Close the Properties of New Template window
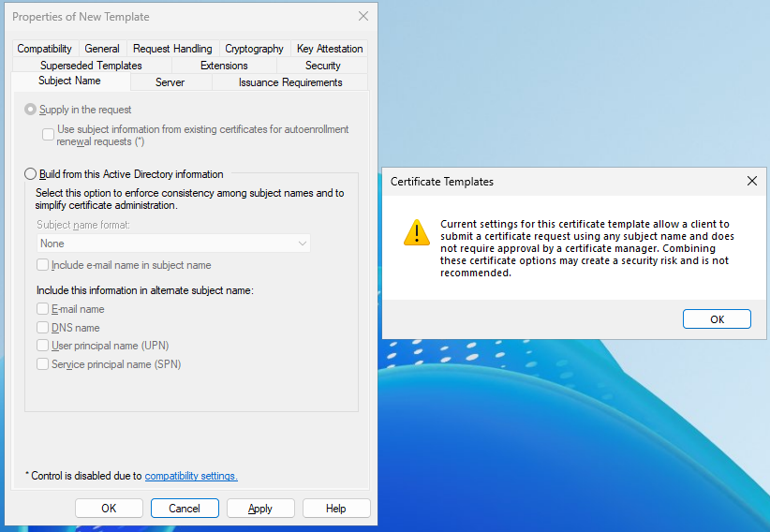Image resolution: width=770 pixels, height=532 pixels. point(363,16)
